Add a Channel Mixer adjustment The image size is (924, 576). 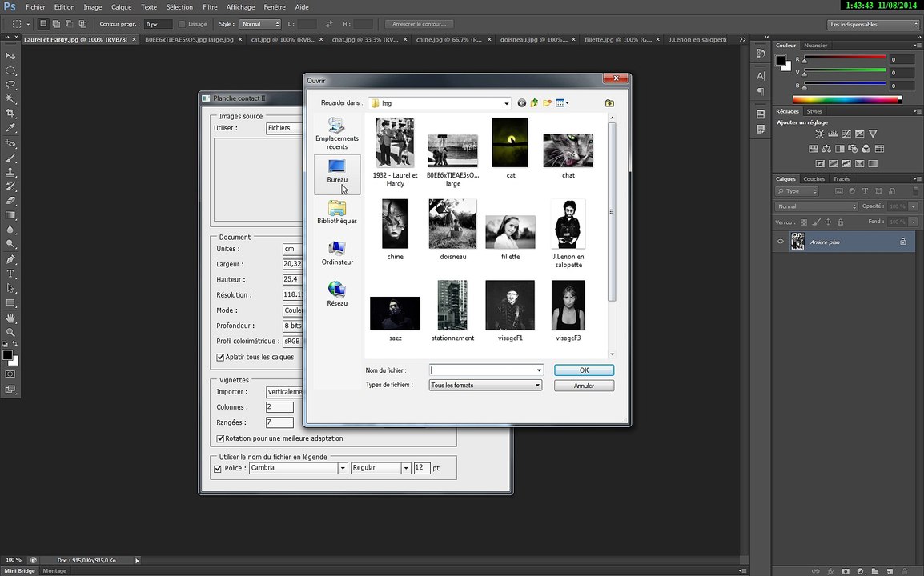[x=866, y=149]
